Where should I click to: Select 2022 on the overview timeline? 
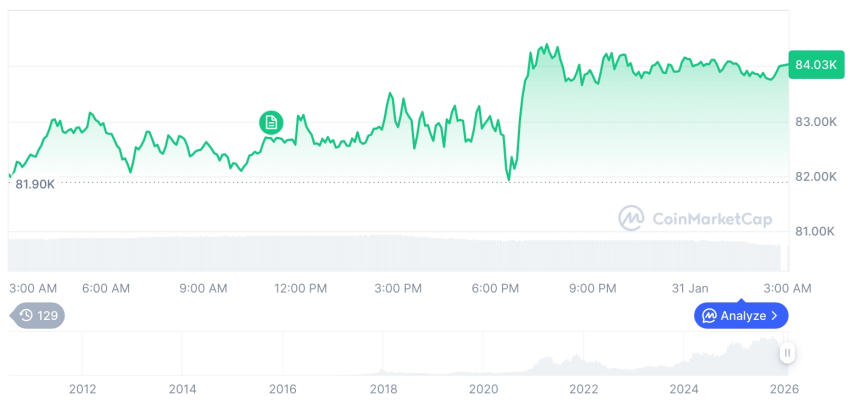pos(583,388)
